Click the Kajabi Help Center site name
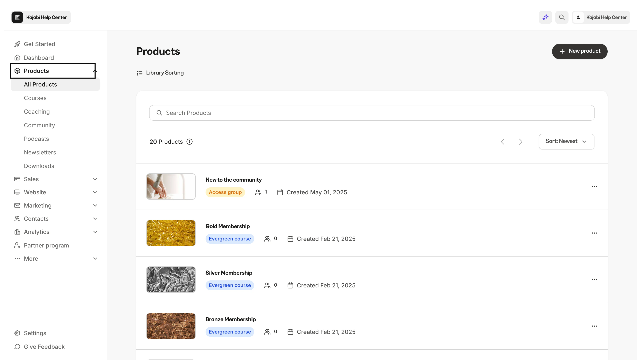This screenshot has width=641, height=364. tap(46, 17)
